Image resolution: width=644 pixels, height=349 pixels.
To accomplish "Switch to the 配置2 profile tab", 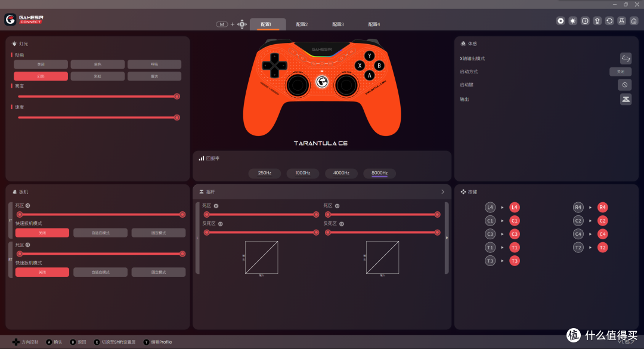I will coord(302,24).
